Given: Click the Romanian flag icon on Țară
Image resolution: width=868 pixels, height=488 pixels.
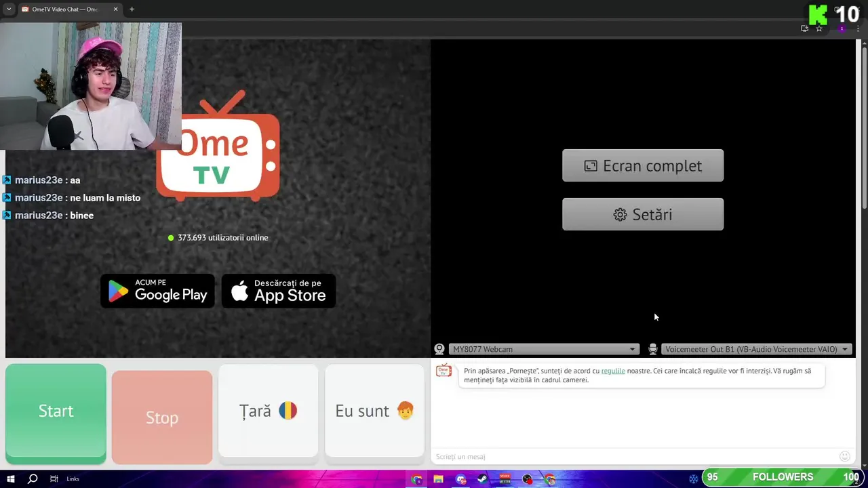Looking at the screenshot, I should click(288, 411).
